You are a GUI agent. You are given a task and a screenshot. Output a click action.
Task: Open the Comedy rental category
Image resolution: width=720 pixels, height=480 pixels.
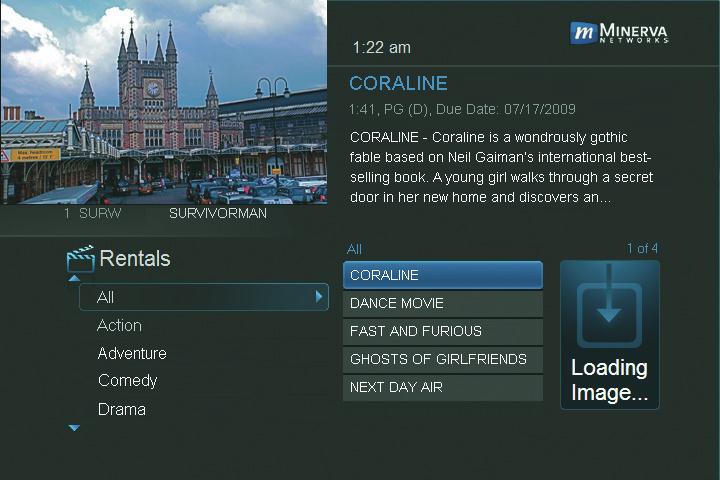pyautogui.click(x=127, y=381)
